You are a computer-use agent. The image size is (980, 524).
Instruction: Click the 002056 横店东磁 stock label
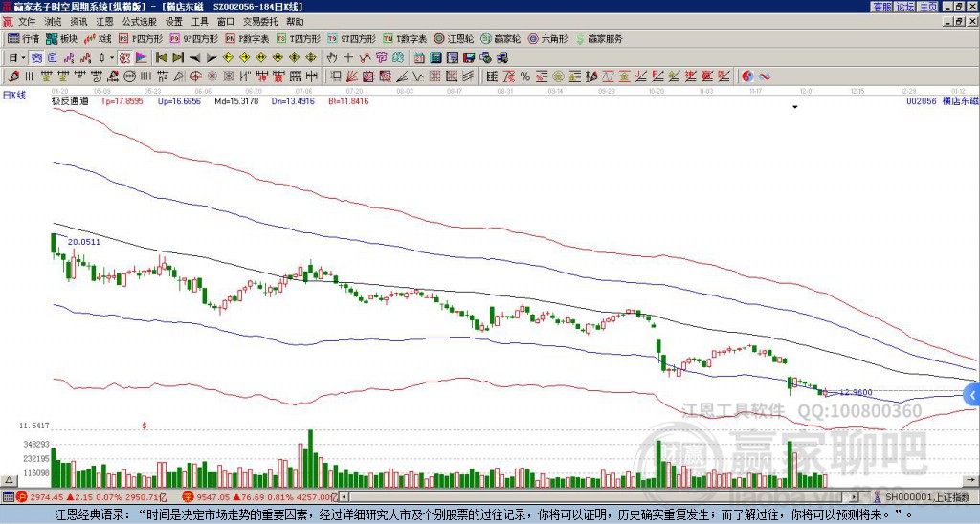(x=943, y=100)
